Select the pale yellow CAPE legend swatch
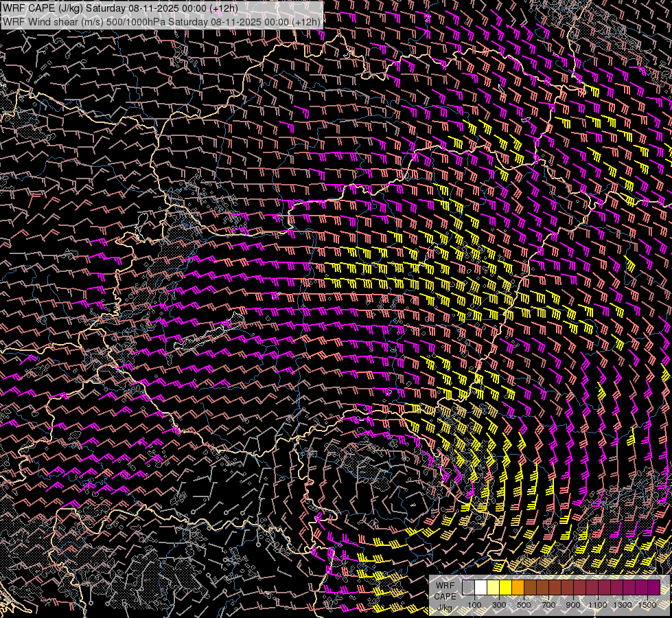Screen dimensions: 672x618 [493, 588]
